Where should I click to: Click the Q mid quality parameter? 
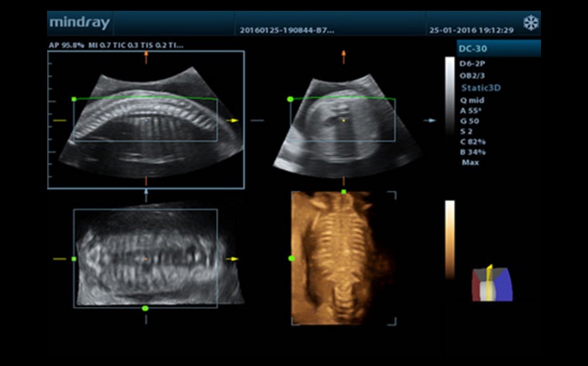click(473, 100)
